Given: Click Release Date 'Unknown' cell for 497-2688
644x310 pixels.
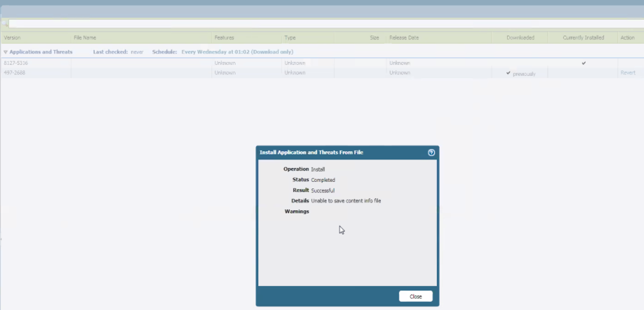Looking at the screenshot, I should coord(400,73).
